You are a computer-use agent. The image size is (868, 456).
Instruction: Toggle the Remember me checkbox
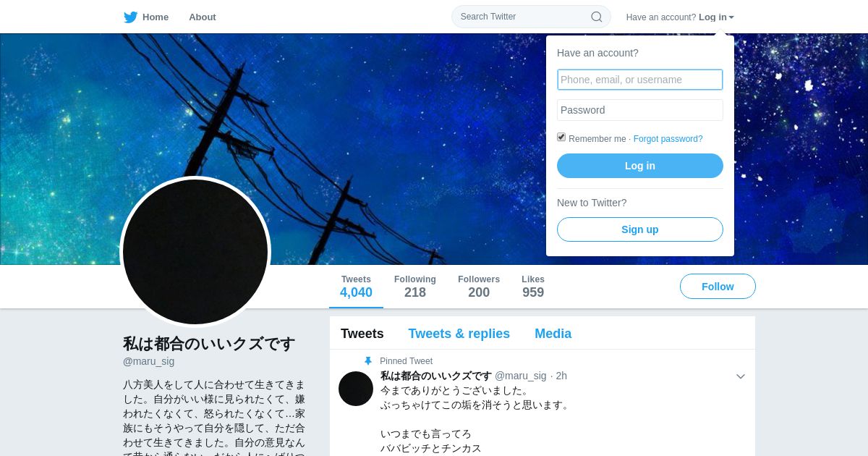click(x=561, y=137)
